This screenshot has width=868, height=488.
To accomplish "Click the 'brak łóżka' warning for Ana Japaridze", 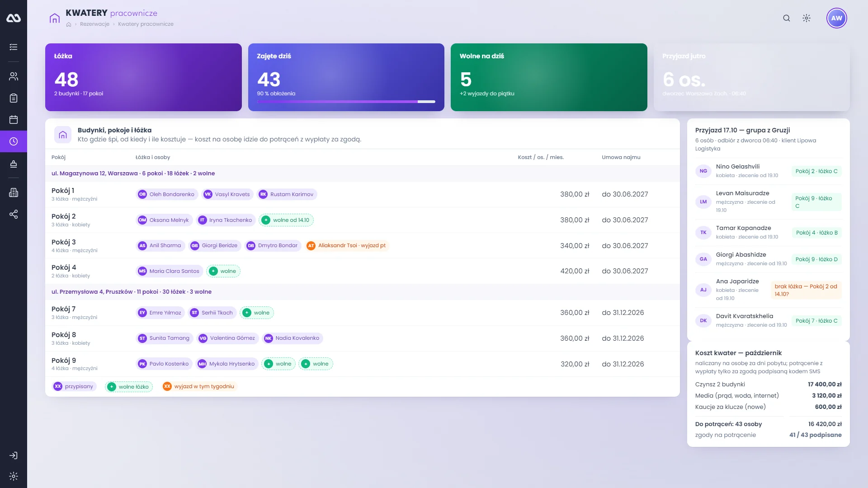I will pyautogui.click(x=806, y=291).
